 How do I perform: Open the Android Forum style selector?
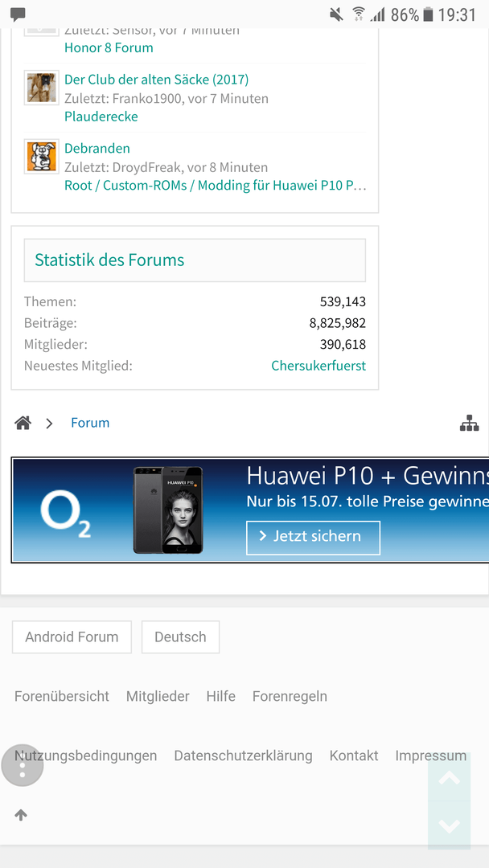72,637
